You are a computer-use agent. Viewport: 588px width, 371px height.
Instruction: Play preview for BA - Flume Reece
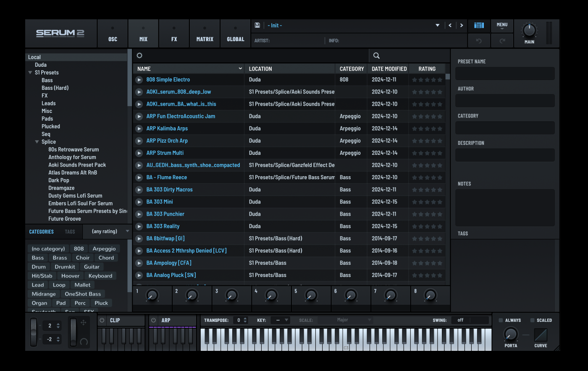pyautogui.click(x=139, y=178)
